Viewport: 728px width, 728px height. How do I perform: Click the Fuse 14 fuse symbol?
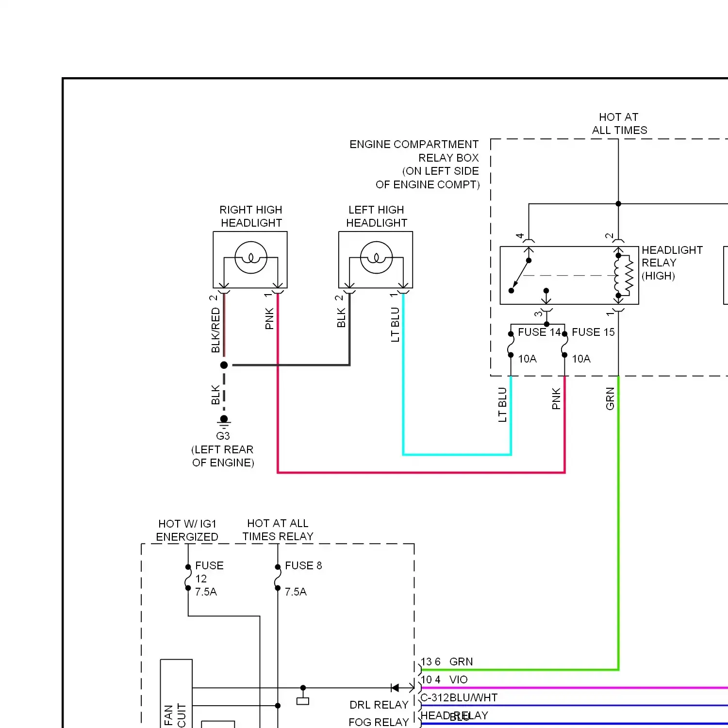pyautogui.click(x=511, y=345)
